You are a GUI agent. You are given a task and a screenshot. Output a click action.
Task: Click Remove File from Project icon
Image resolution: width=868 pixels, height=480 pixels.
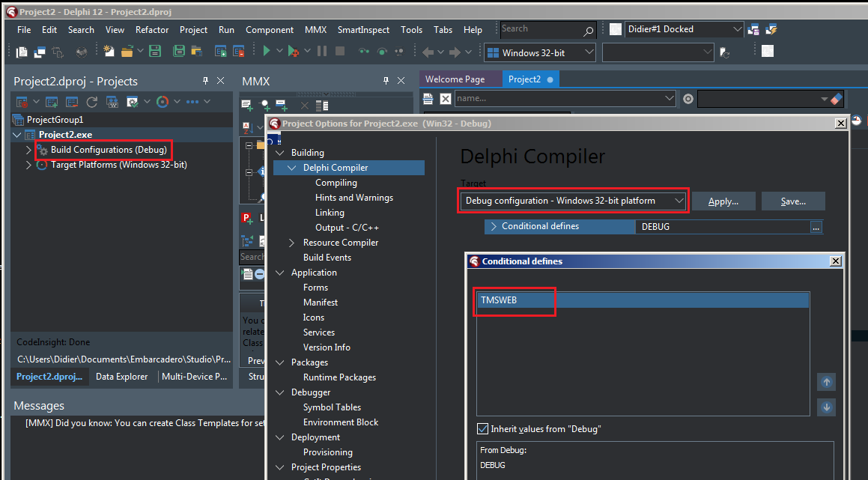[239, 52]
